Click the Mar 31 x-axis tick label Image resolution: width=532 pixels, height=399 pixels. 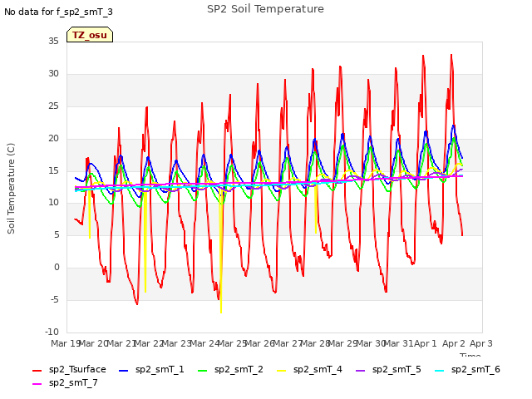click(398, 343)
